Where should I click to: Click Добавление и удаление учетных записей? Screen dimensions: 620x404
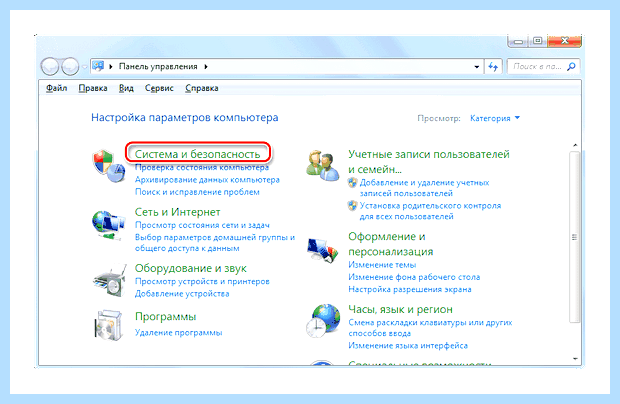424,188
